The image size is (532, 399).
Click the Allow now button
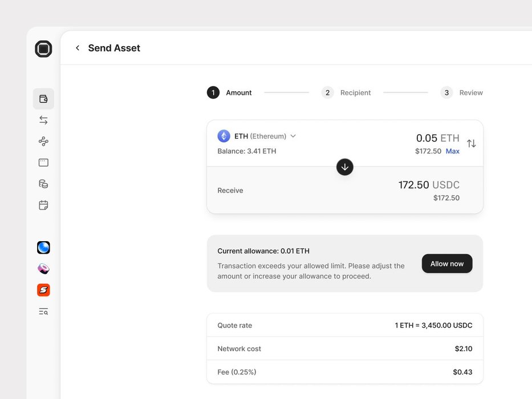(x=447, y=263)
